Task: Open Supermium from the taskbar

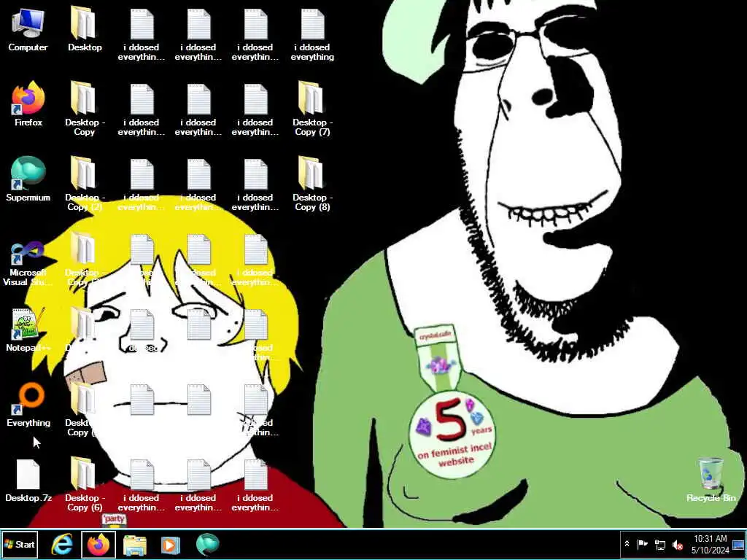Action: point(207,544)
